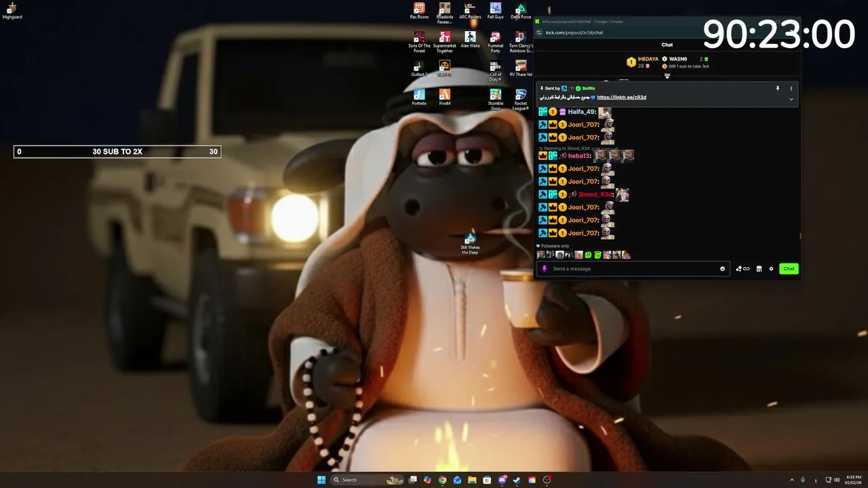
Task: Select the Stumble Guys desktop icon
Action: [496, 100]
